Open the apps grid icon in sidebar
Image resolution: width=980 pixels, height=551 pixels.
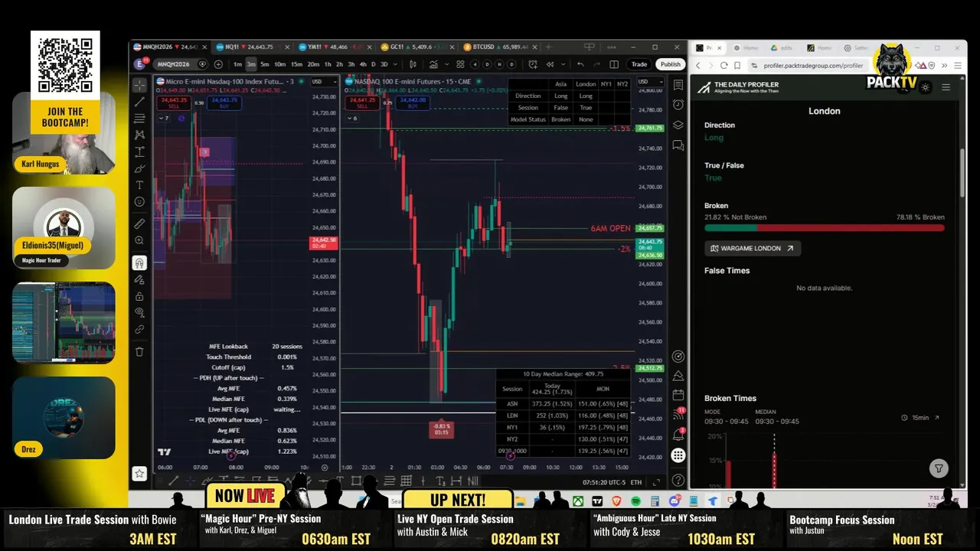click(678, 455)
